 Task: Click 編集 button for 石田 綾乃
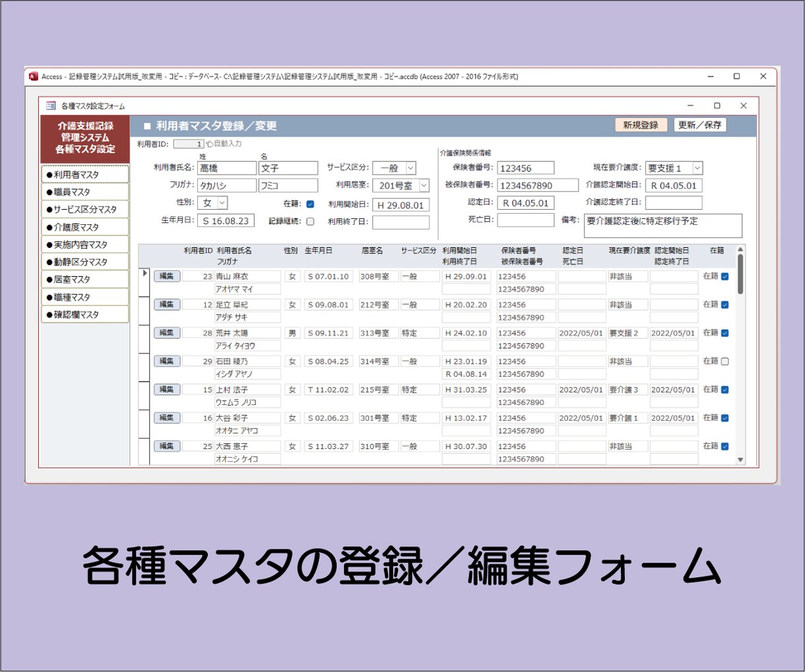167,361
